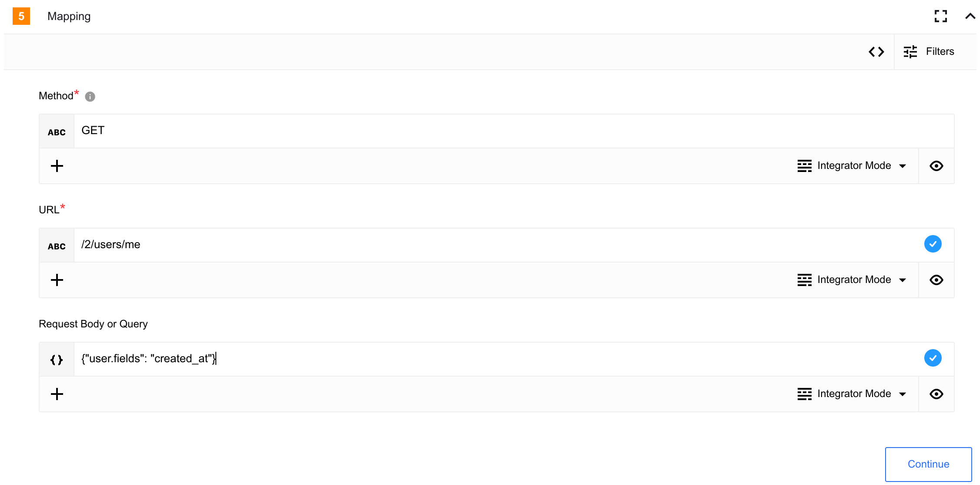Click the blue checkmark beside the URL field
Image resolution: width=980 pixels, height=485 pixels.
click(933, 244)
